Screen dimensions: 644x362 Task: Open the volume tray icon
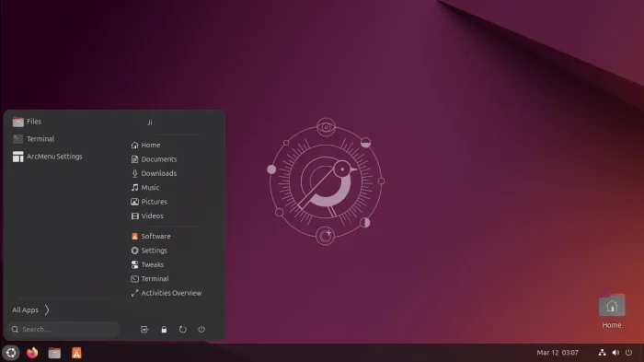point(615,353)
